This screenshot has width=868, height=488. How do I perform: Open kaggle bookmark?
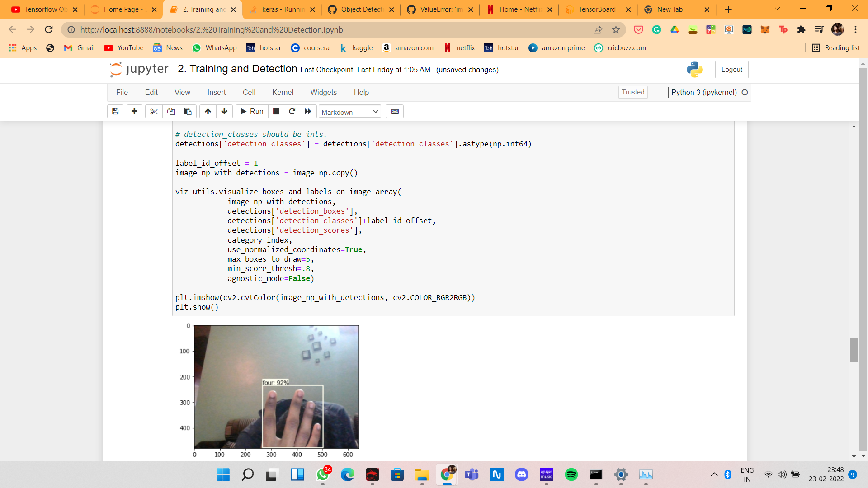[356, 48]
